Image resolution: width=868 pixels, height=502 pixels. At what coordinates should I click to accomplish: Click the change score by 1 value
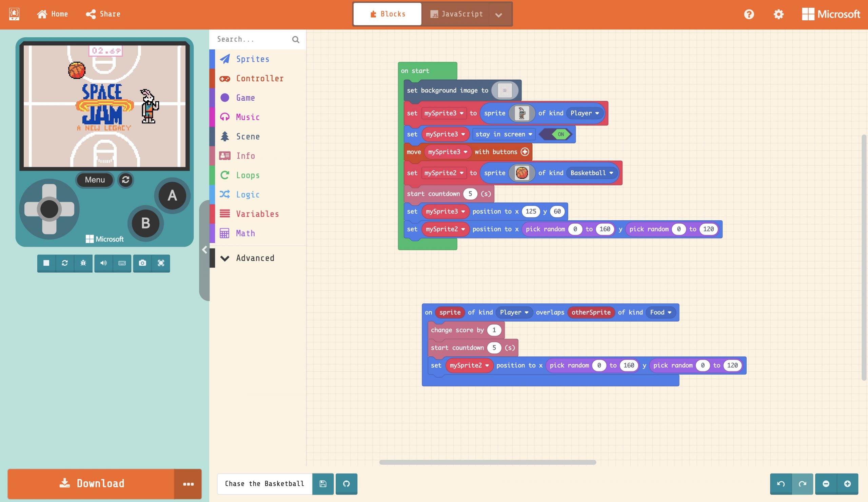pos(494,330)
